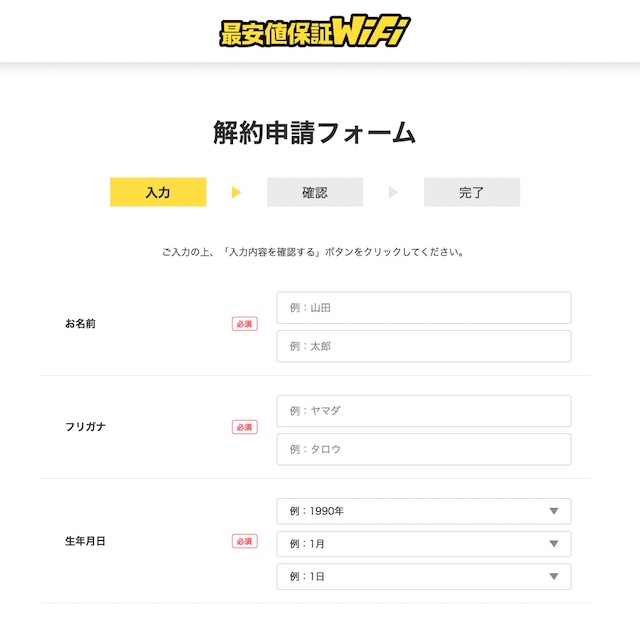Click the 解約申請フォーム page heading
The image size is (640, 627).
314,133
